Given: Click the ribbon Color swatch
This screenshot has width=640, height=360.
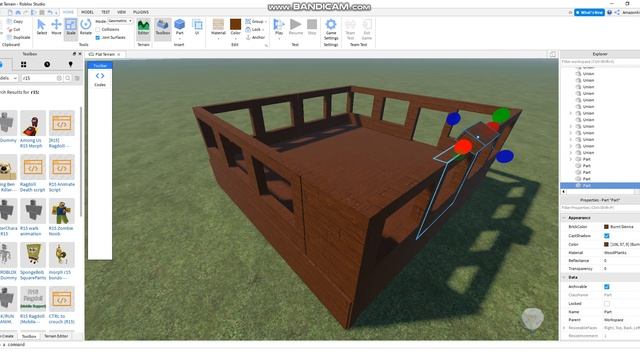Looking at the screenshot, I should pos(236,24).
